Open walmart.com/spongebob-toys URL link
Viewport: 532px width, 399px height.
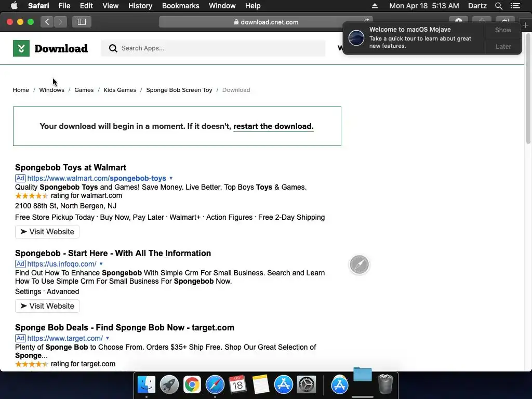tap(97, 178)
